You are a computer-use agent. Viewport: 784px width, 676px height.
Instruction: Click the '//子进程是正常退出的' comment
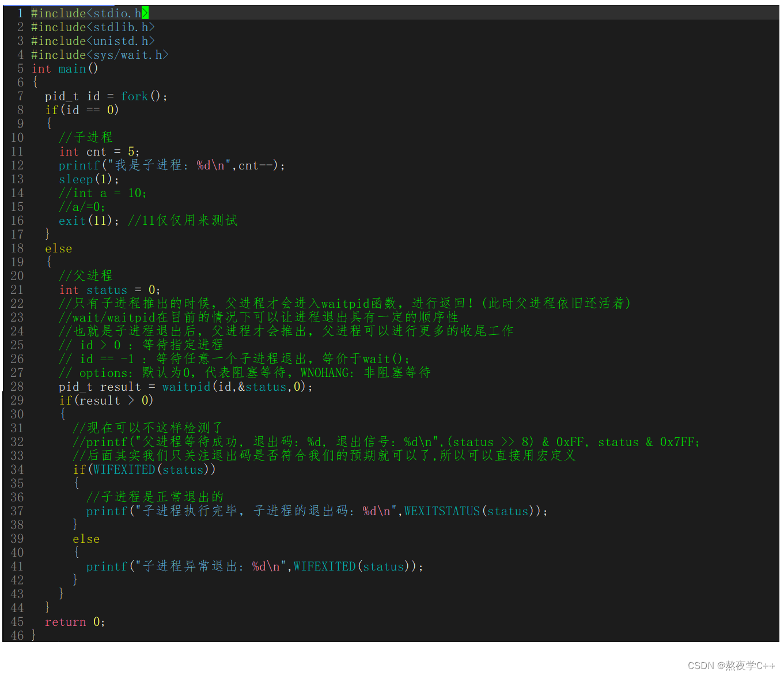coord(155,497)
